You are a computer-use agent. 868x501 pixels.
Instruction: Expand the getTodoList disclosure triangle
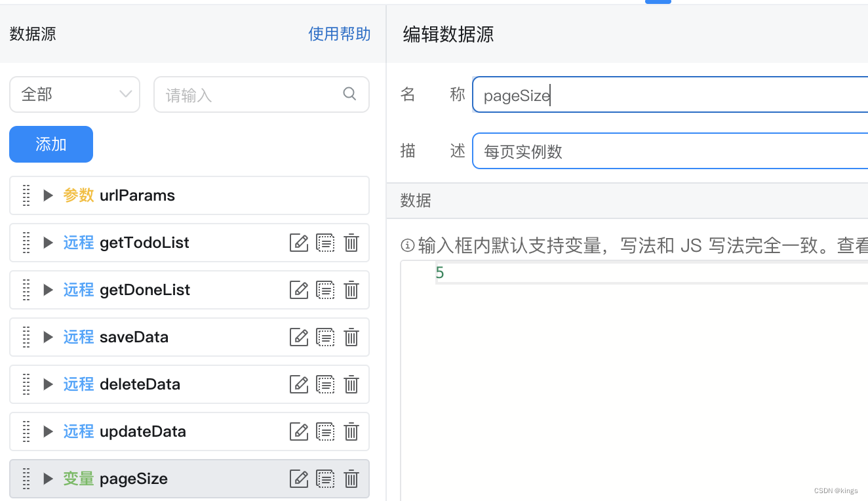point(48,243)
